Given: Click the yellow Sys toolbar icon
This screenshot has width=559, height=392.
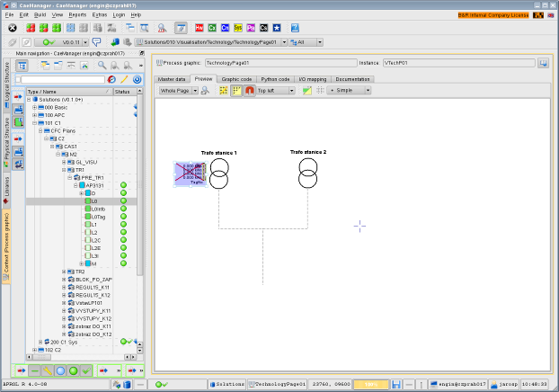Looking at the screenshot, I should pyautogui.click(x=238, y=28).
